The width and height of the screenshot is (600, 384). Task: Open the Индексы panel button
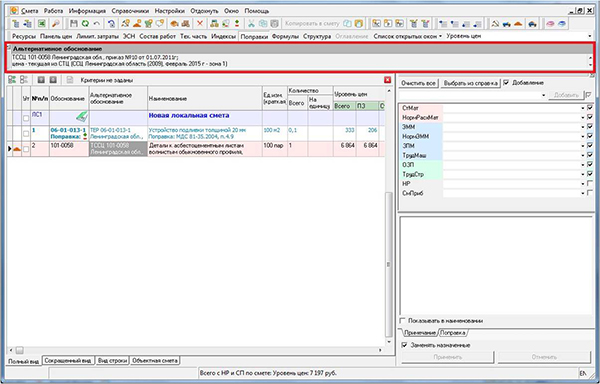(223, 36)
